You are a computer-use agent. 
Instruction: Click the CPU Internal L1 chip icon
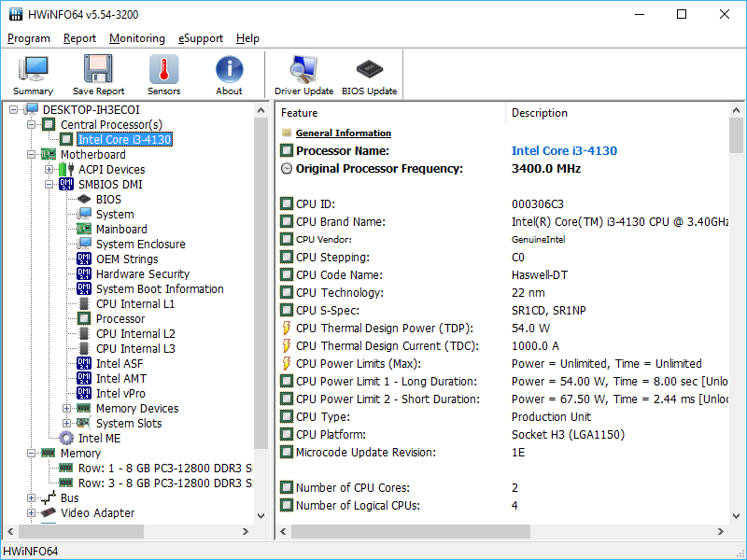point(84,304)
